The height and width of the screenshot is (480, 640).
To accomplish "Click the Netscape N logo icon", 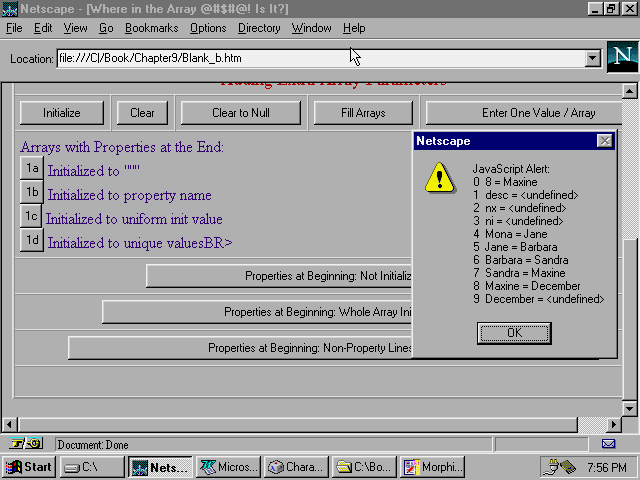I will pos(622,58).
